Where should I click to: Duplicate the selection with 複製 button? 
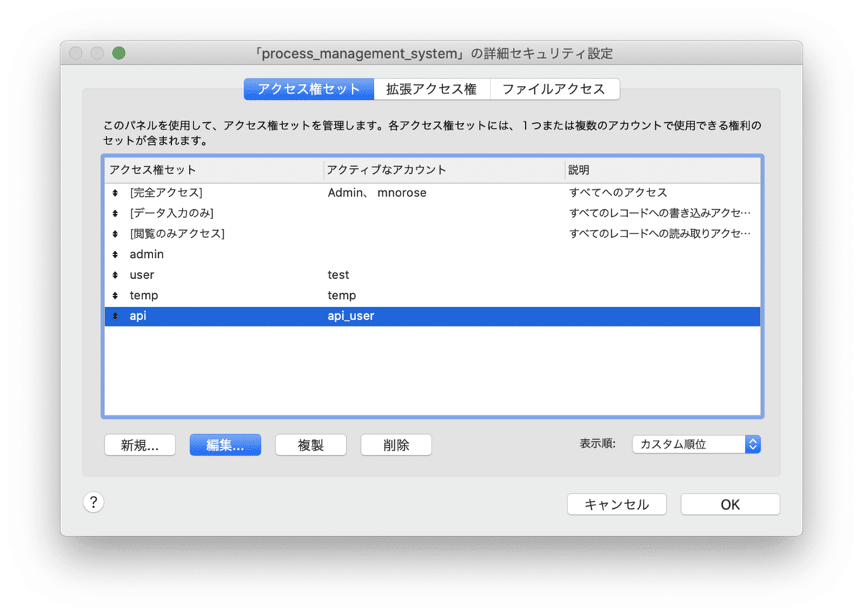[311, 444]
